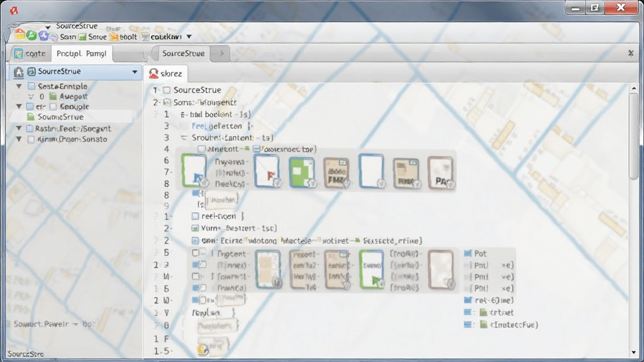Close the editor panel with the small X

pyautogui.click(x=631, y=53)
